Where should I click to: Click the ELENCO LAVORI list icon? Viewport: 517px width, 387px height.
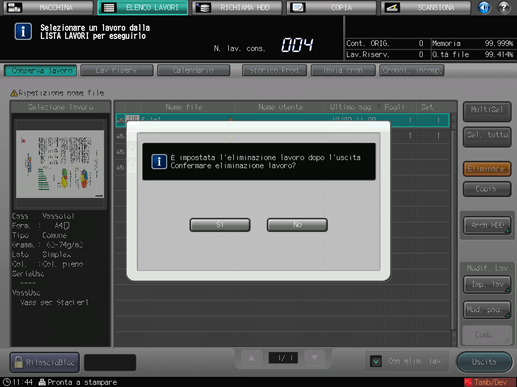point(109,8)
